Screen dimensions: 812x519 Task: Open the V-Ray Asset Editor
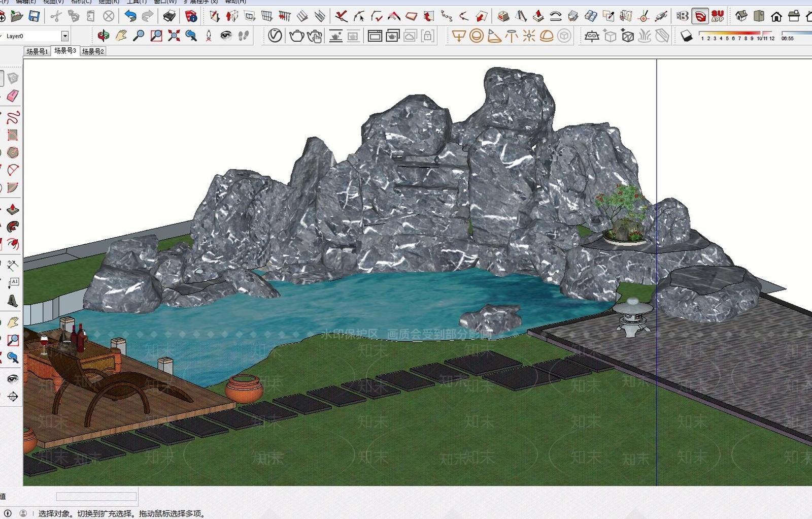point(275,36)
